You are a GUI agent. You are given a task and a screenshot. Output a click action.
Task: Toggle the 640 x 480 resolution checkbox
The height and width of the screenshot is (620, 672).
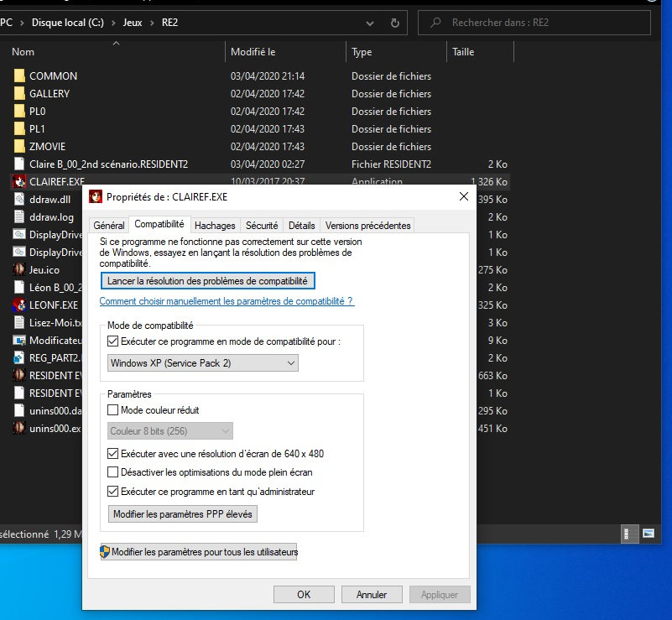(x=112, y=453)
